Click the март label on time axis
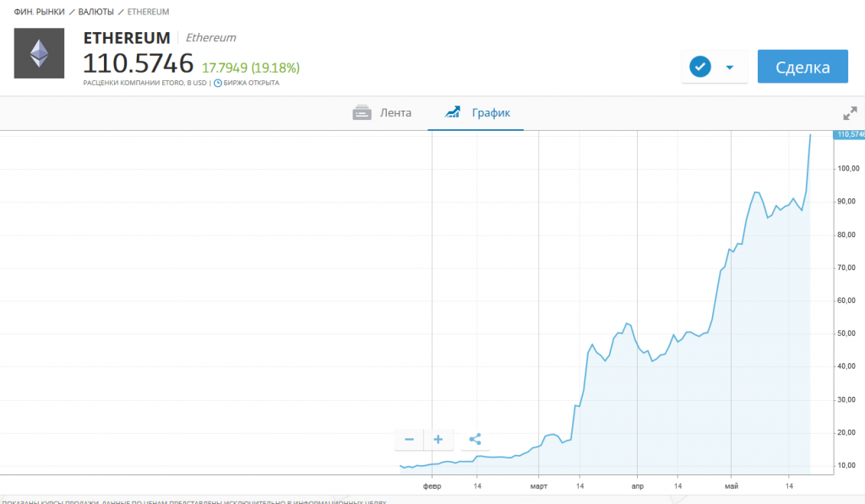This screenshot has height=504, width=865. coord(538,486)
